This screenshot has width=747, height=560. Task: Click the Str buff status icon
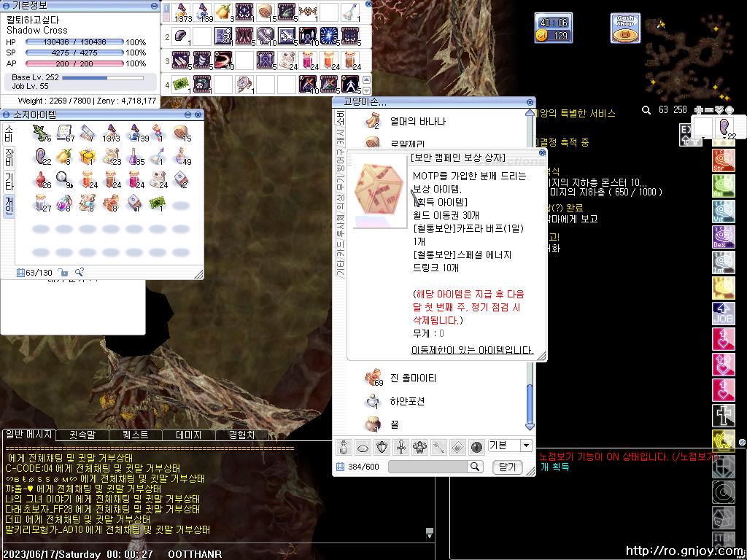coord(723,160)
